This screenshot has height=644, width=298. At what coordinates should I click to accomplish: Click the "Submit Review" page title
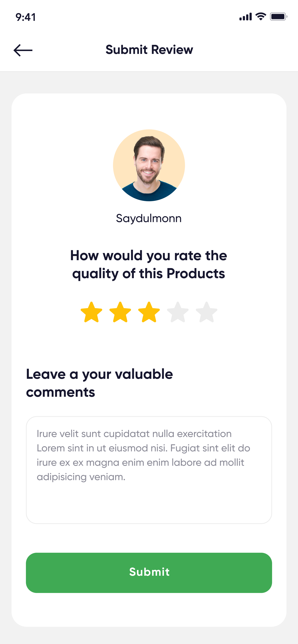[149, 50]
